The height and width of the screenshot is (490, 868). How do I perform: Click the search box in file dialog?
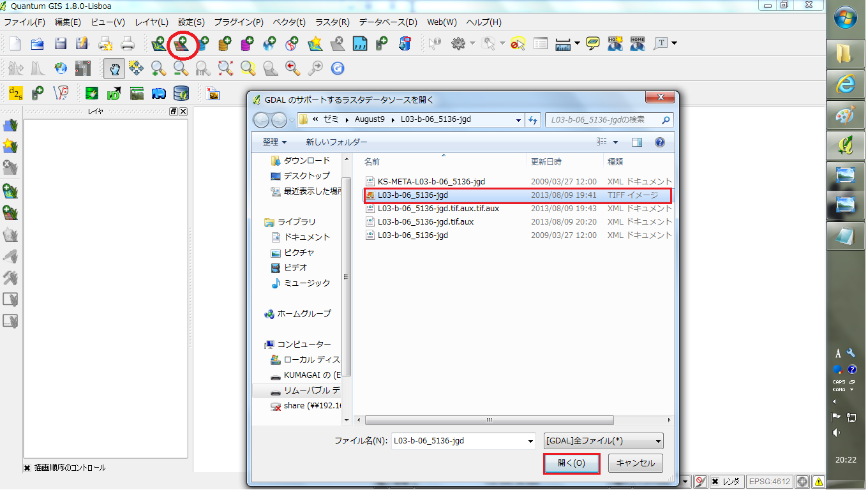609,120
